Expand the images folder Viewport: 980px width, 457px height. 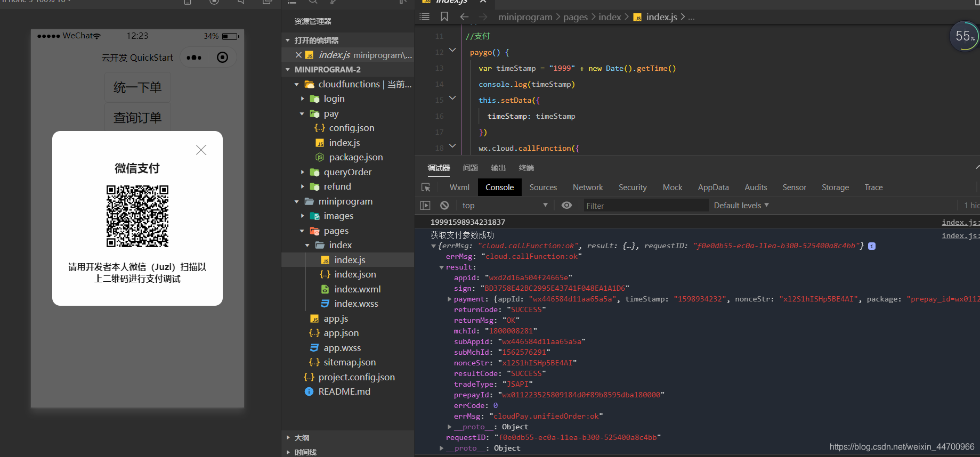point(302,216)
